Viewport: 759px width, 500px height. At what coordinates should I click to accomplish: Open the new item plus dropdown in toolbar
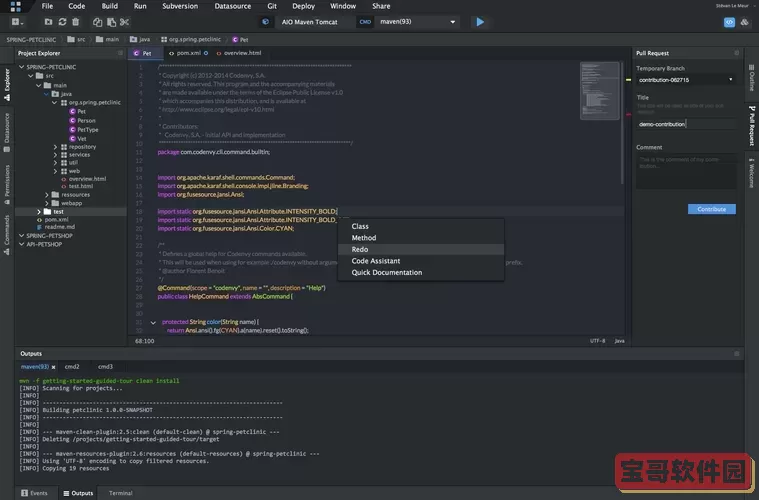17,22
